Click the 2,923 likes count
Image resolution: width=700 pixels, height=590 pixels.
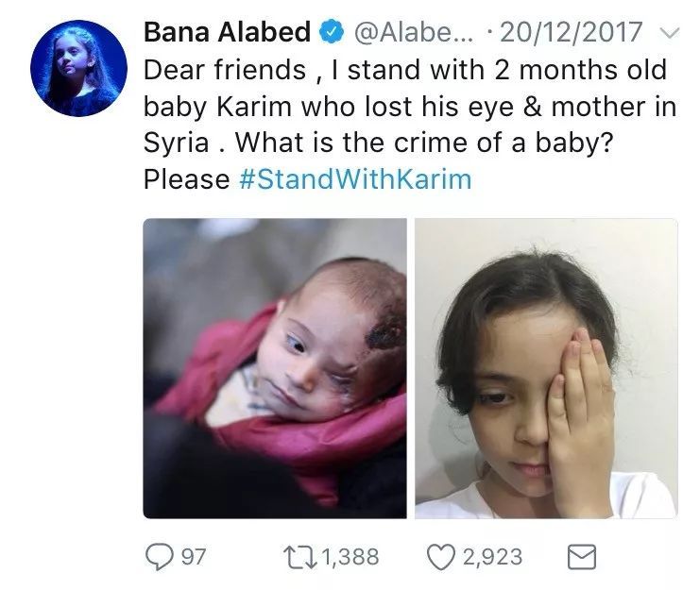tap(492, 558)
